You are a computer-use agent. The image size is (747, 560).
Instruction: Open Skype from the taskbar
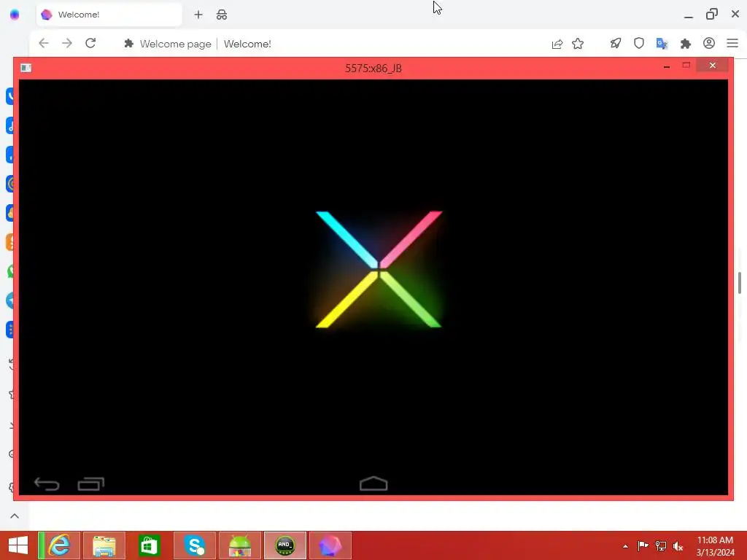tap(194, 545)
